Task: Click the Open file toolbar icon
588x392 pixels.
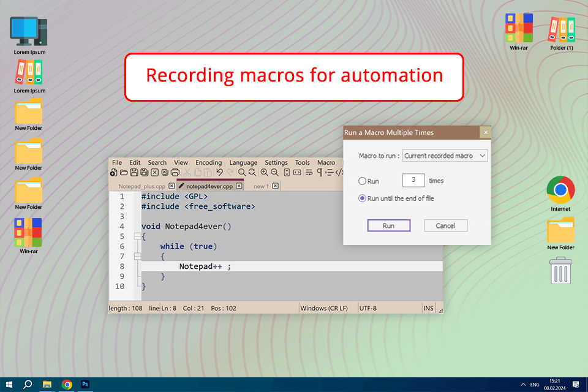Action: coord(124,173)
